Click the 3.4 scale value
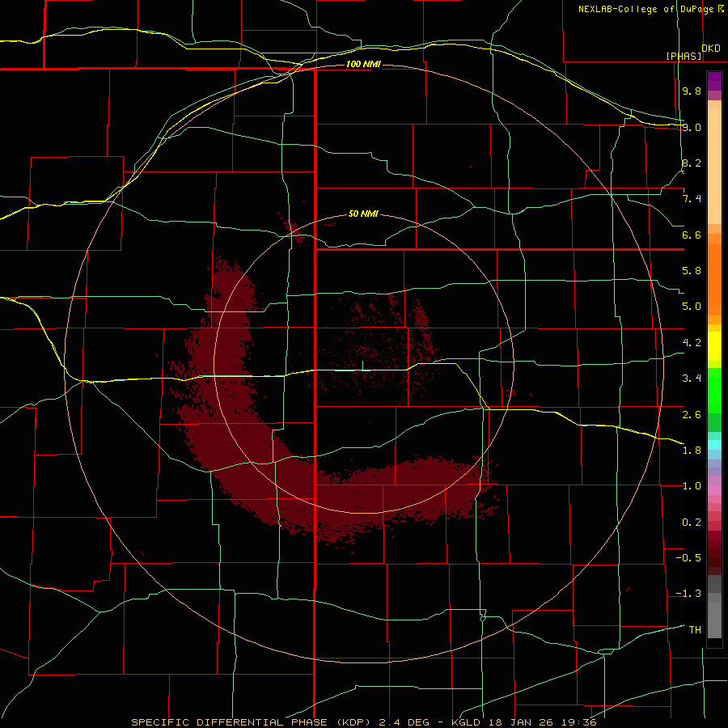This screenshot has height=728, width=728. (692, 379)
